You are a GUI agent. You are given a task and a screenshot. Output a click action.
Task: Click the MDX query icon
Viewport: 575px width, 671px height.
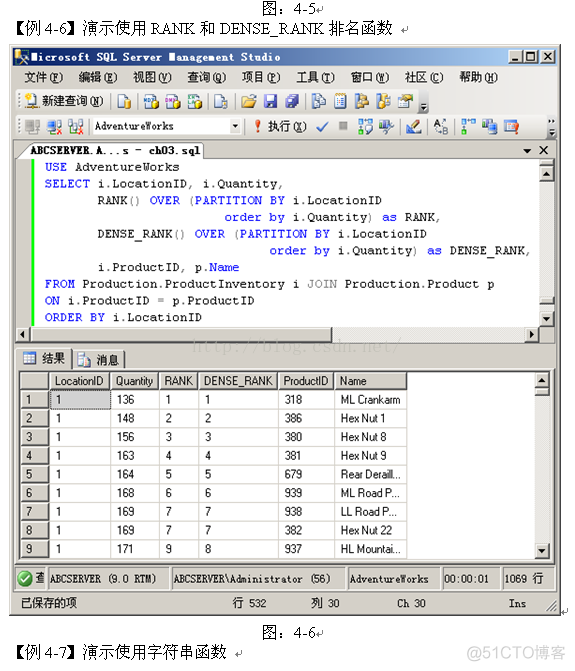pyautogui.click(x=151, y=101)
